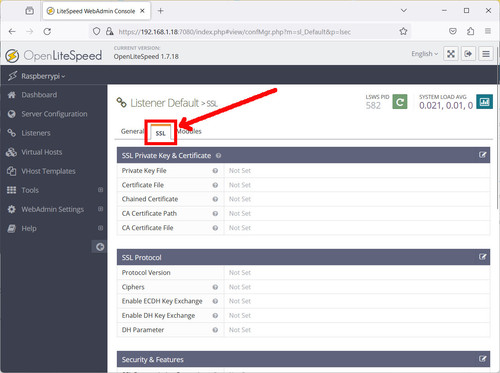
Task: Show help for Enable ECDH Key Exchange
Action: (x=215, y=301)
